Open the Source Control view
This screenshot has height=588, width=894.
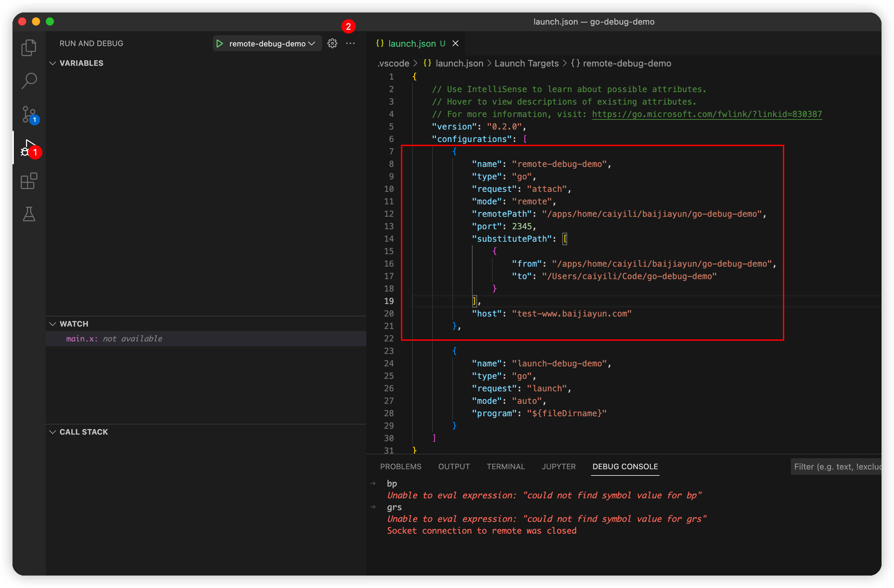point(29,114)
